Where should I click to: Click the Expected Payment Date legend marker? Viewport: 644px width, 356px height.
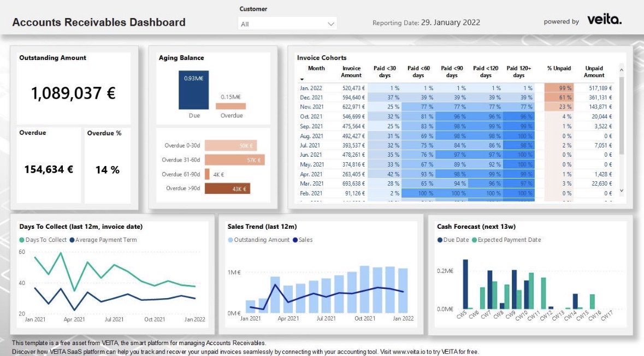(474, 240)
